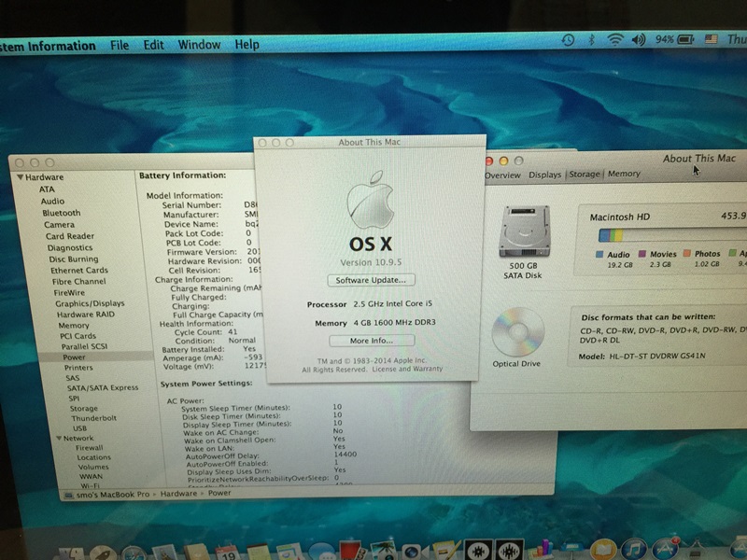Click the Bluetooth icon in the menu bar
This screenshot has height=560, width=747.
591,40
